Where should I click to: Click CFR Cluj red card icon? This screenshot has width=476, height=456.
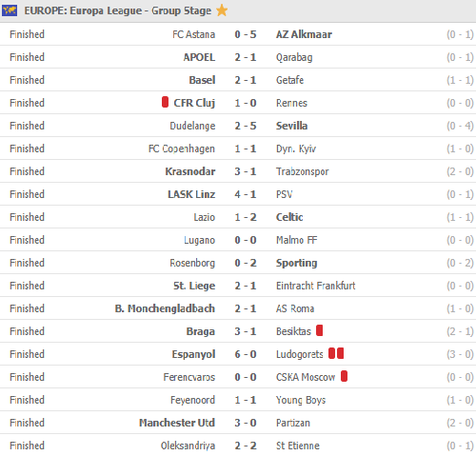pos(165,102)
